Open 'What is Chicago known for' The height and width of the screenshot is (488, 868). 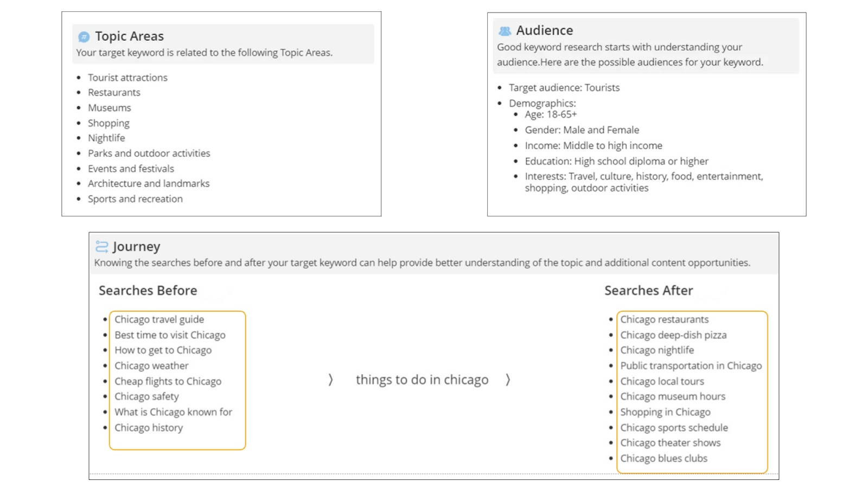coord(173,412)
